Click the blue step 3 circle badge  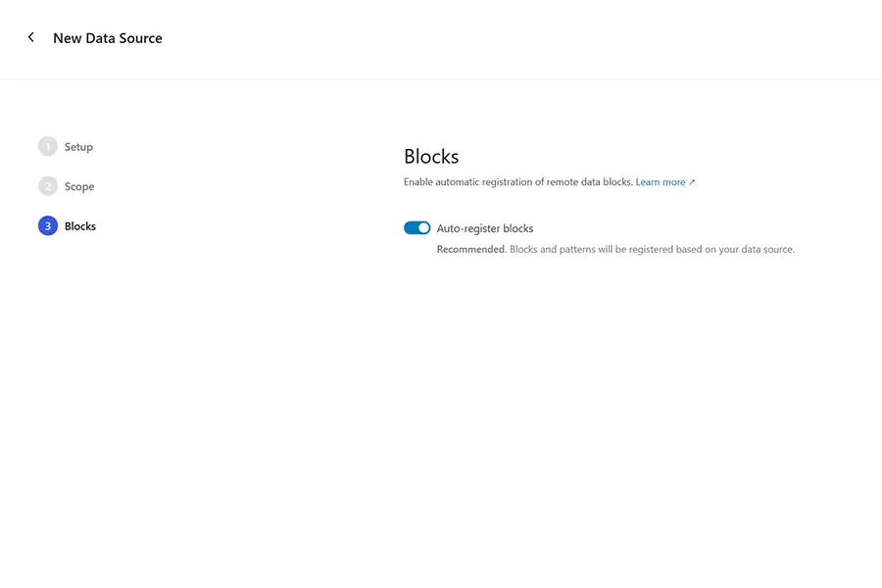[x=46, y=225]
